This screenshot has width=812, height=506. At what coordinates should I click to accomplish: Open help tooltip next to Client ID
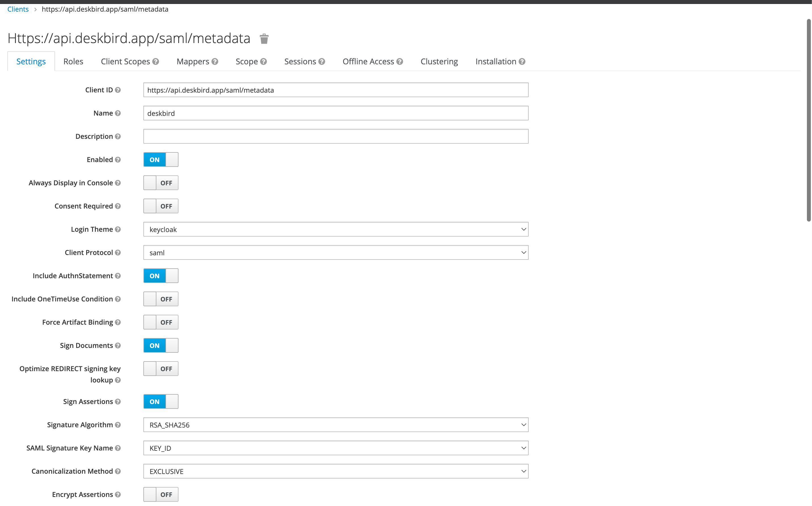click(x=118, y=90)
